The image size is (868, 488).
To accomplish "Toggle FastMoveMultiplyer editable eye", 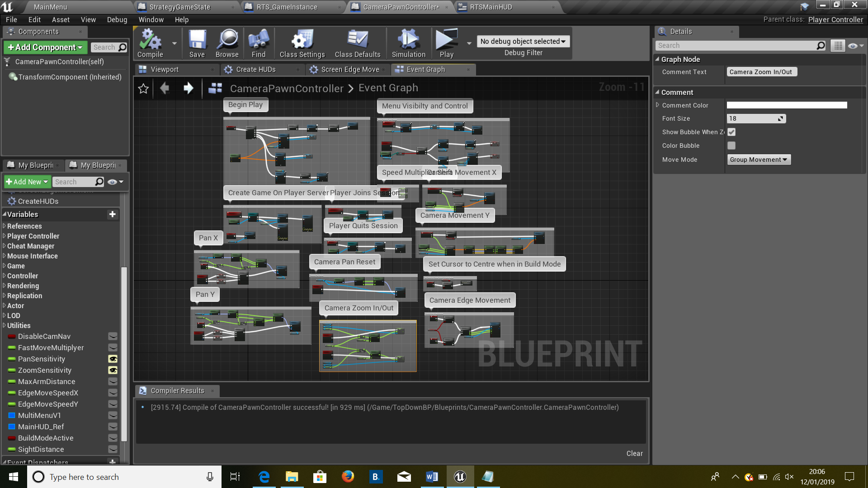I will [113, 347].
